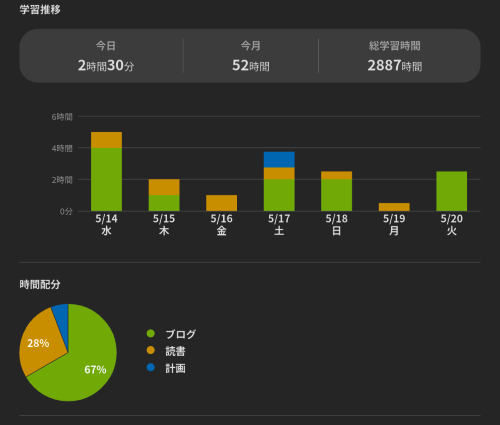500x425 pixels.
Task: Click the blue segment of 5/17 bar
Action: (279, 160)
